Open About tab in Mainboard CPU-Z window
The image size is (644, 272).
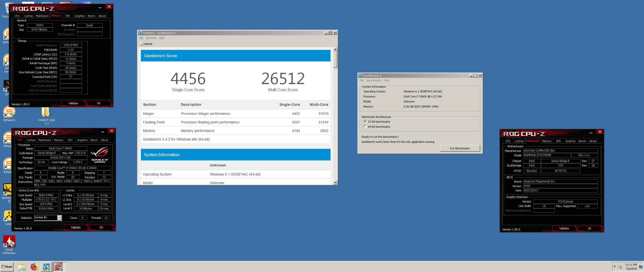[x=593, y=141]
